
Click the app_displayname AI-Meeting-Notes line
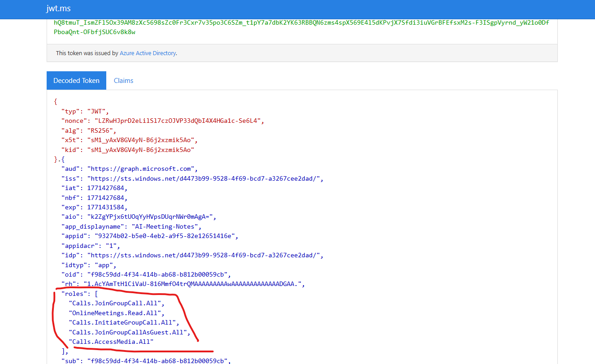click(x=131, y=226)
